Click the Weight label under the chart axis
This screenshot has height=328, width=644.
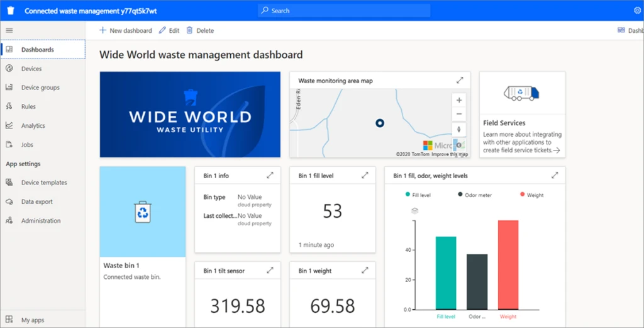[508, 317]
